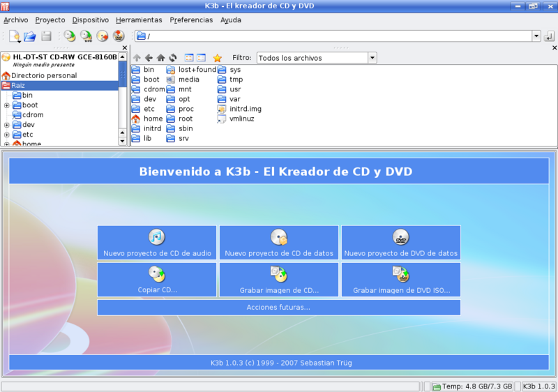Select Directorio personal in the folder tree
The image size is (558, 392).
coord(43,75)
